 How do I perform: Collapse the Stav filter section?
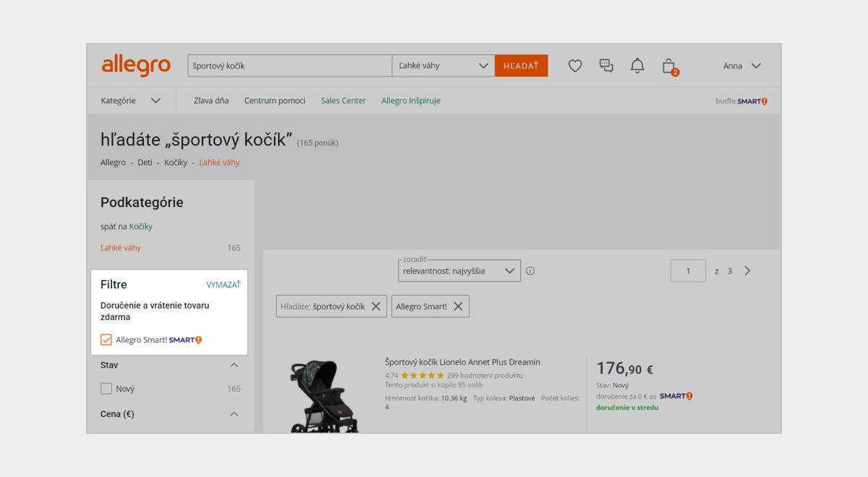[234, 365]
